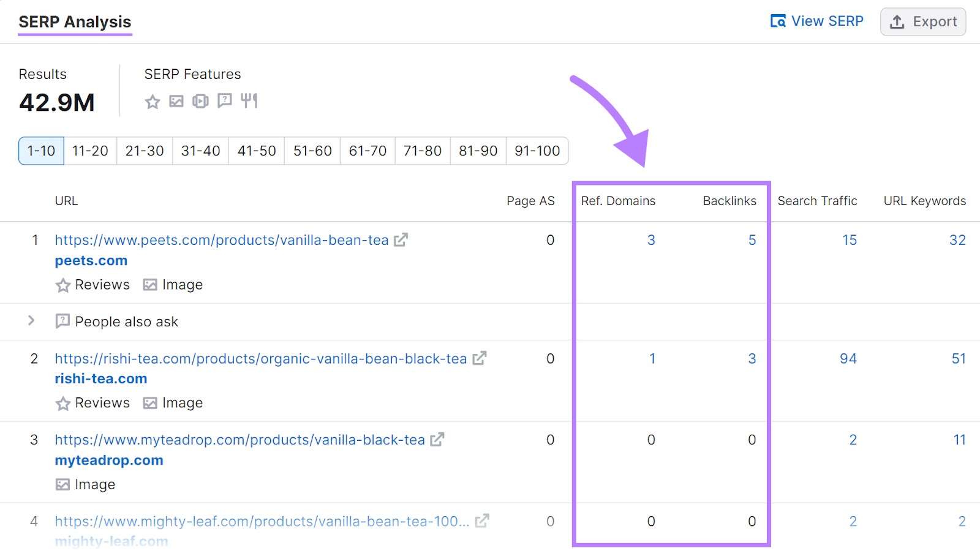The height and width of the screenshot is (559, 980).
Task: Select the 11-20 results page tab
Action: [x=90, y=151]
